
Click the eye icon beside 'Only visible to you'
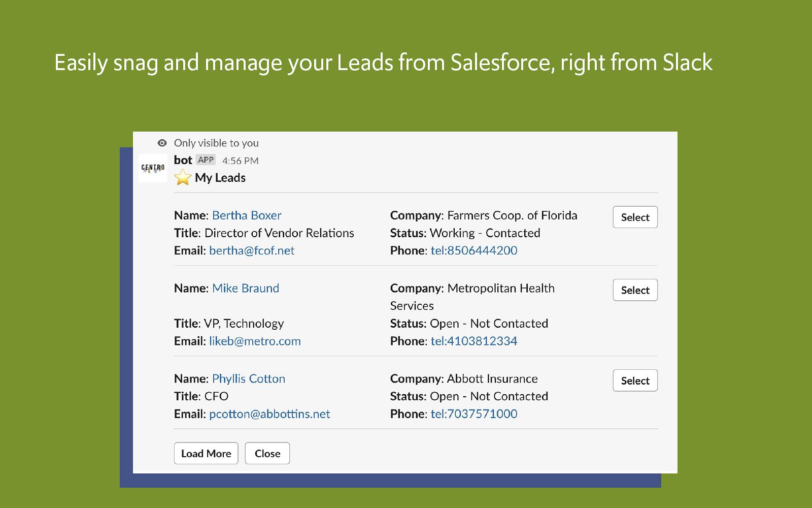(162, 143)
